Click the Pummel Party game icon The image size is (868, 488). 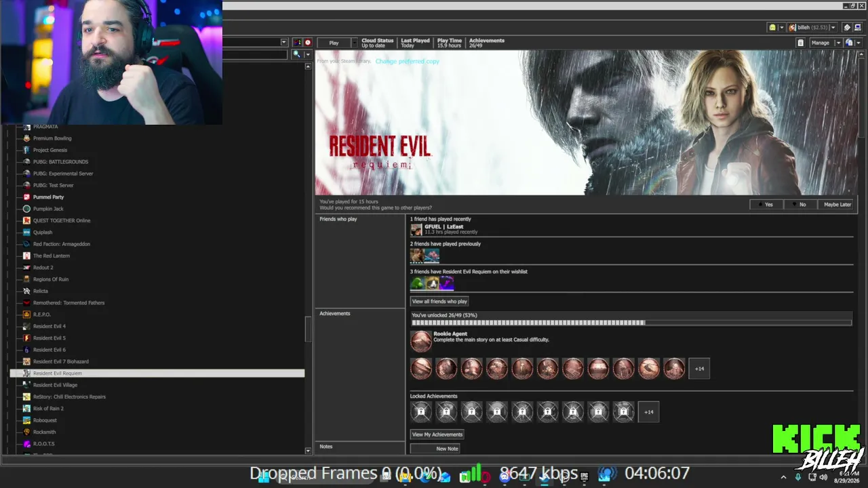(x=26, y=197)
